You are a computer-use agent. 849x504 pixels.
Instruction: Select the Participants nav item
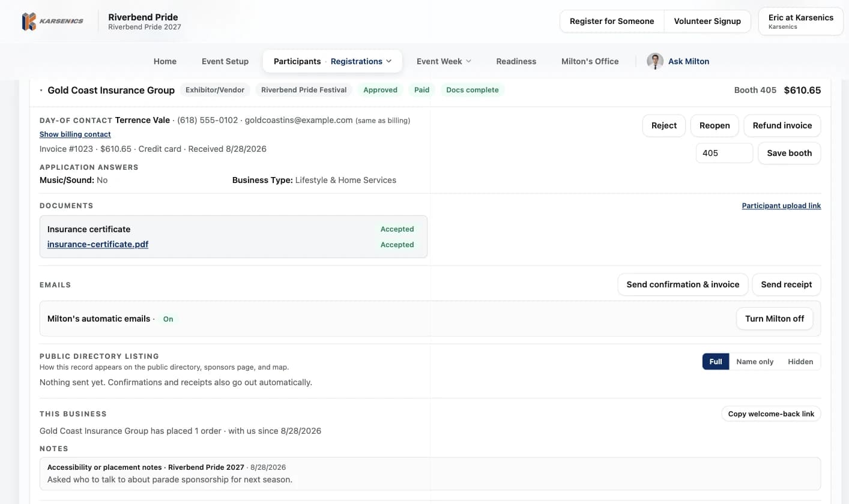pos(297,61)
